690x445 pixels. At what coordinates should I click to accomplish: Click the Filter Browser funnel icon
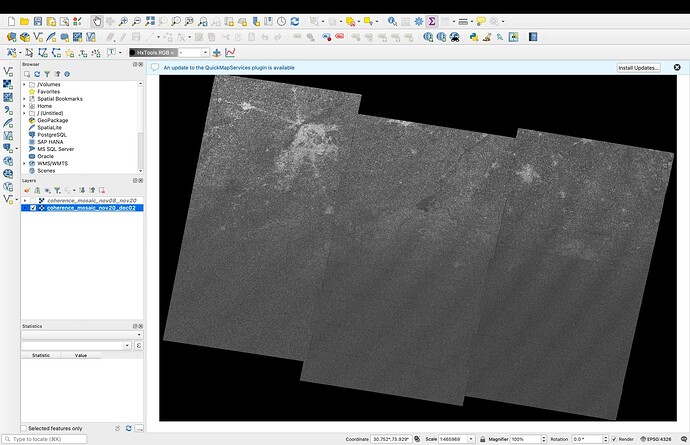47,74
